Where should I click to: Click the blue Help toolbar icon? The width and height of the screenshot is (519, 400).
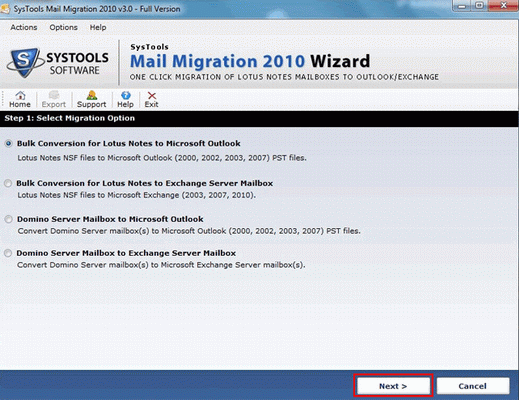[125, 99]
